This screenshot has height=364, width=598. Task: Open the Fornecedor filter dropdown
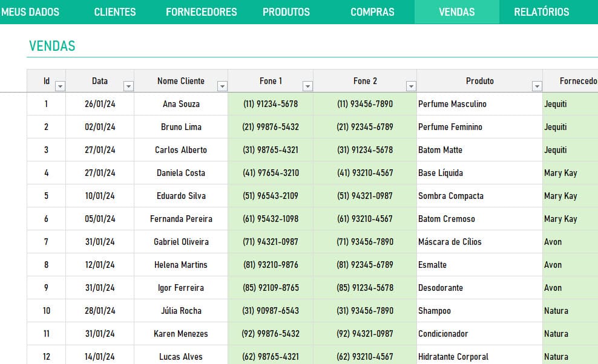pos(595,86)
